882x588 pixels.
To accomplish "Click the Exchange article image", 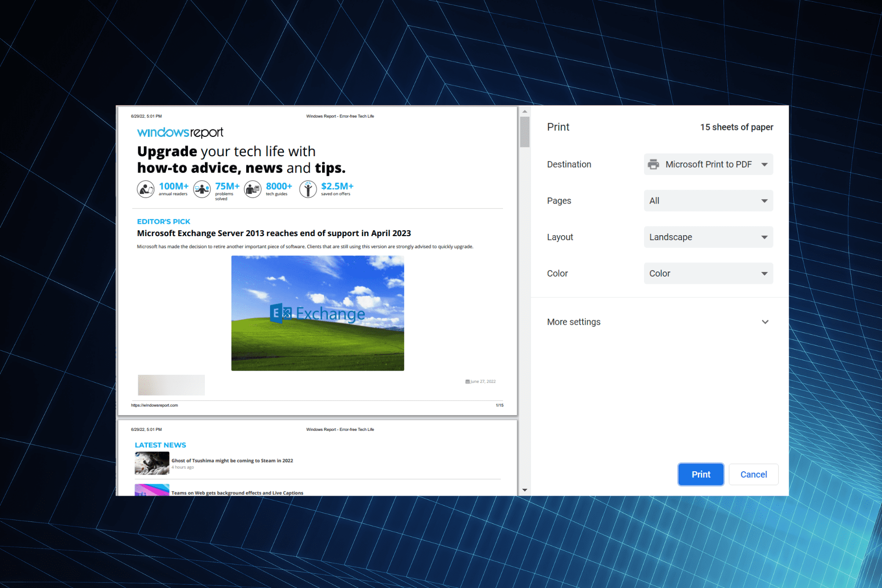I will (317, 313).
